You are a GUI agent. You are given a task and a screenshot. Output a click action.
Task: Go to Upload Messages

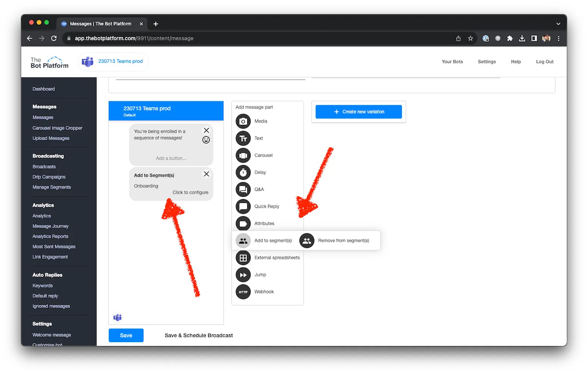click(x=51, y=138)
